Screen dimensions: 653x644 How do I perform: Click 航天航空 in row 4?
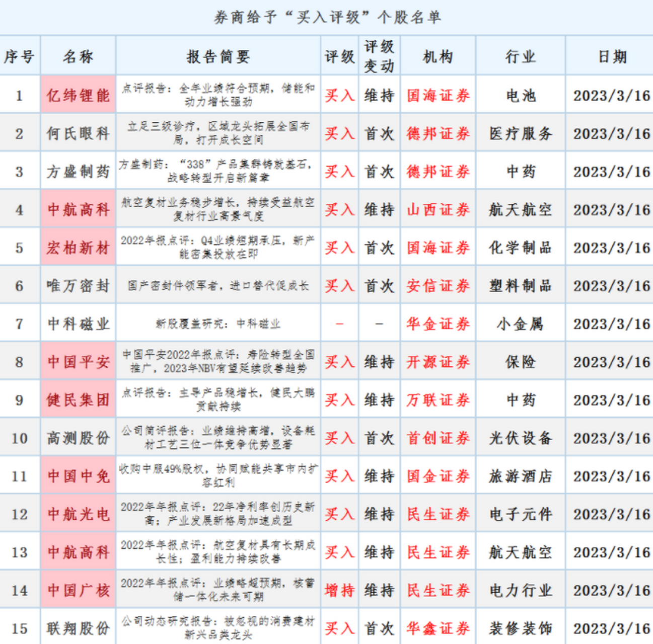point(521,209)
